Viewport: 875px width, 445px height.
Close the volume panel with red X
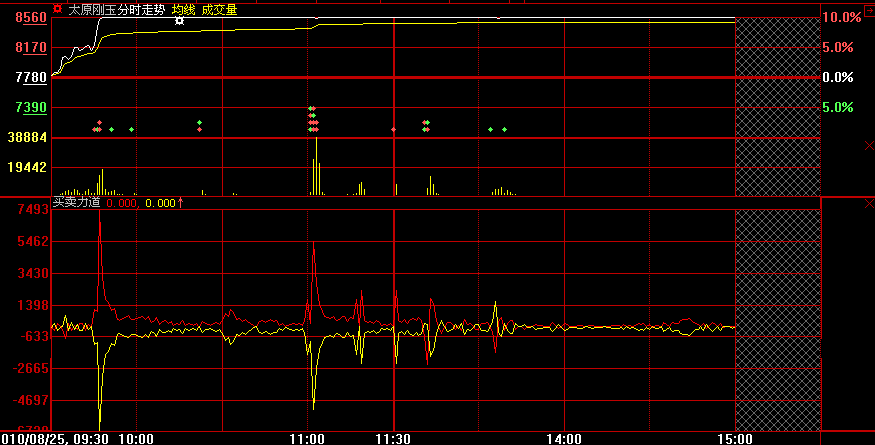coord(869,146)
